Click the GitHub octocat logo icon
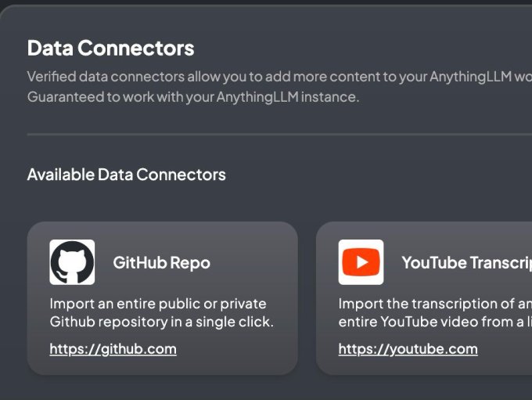Viewport: 532px width, 400px height. pyautogui.click(x=72, y=262)
